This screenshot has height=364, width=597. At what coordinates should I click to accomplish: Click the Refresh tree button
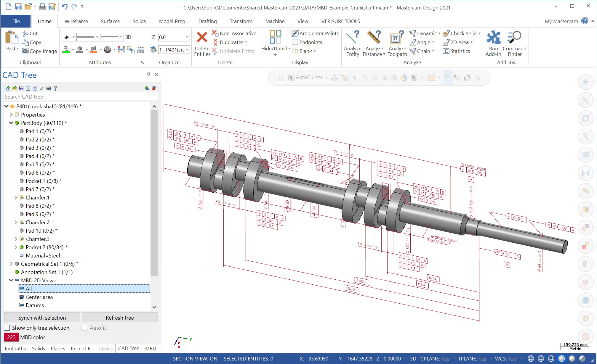[120, 318]
